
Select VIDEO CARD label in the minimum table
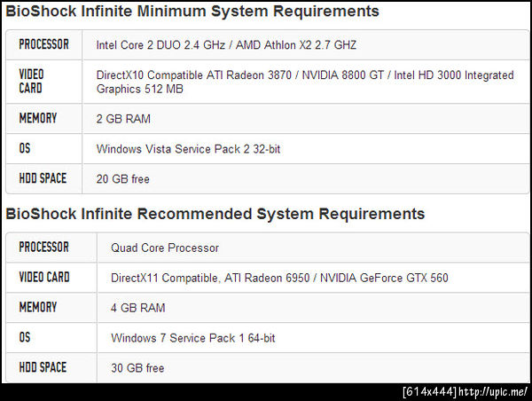(31, 82)
